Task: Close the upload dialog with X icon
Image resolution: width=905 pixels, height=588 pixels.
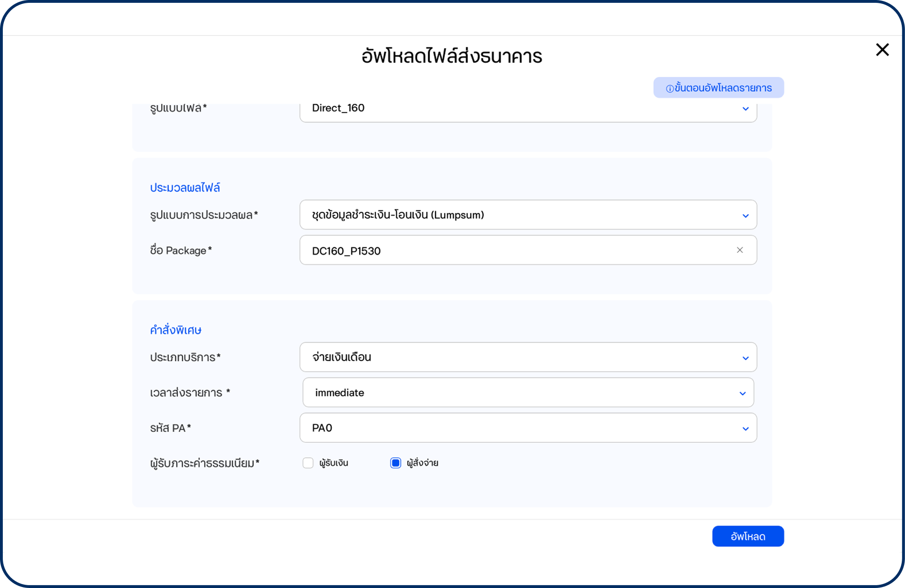Action: (882, 50)
